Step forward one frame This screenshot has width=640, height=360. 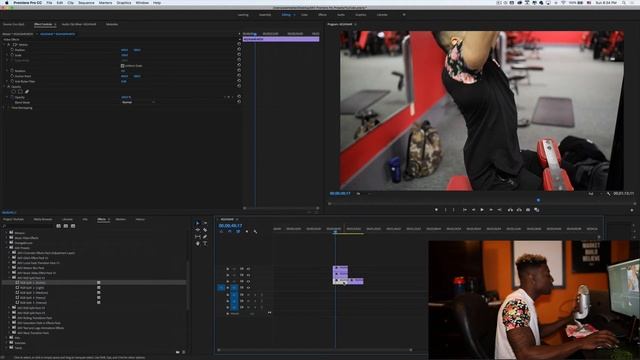pyautogui.click(x=491, y=210)
